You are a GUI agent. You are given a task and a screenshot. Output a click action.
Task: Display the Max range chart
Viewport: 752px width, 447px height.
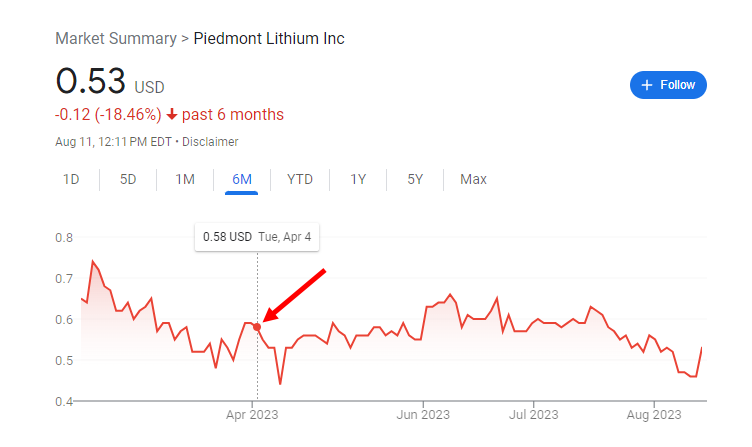473,179
